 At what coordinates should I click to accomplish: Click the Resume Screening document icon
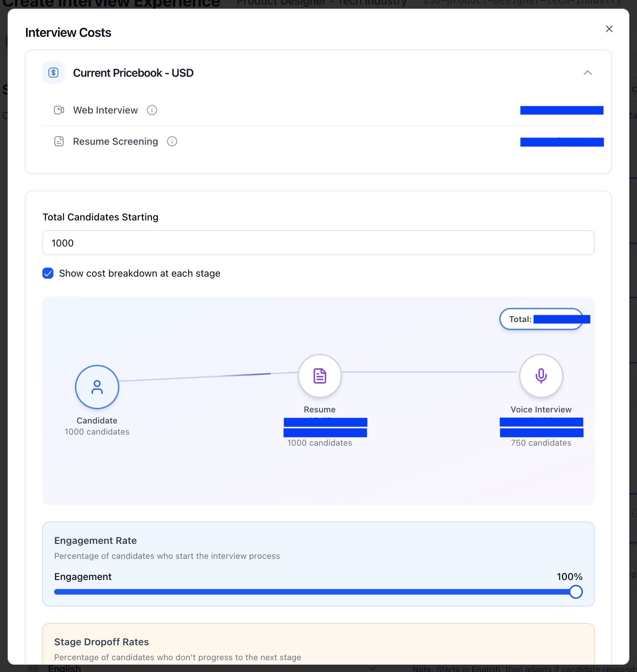coord(59,141)
